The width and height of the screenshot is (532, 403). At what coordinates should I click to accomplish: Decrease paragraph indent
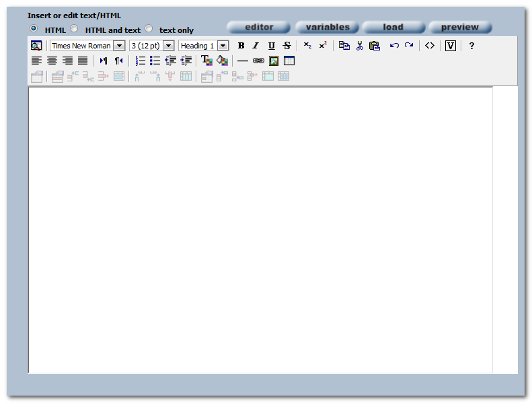[171, 61]
